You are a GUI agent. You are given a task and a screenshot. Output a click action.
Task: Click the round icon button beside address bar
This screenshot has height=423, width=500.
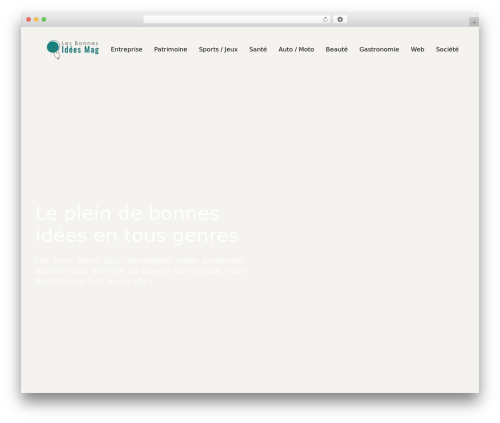coord(340,19)
